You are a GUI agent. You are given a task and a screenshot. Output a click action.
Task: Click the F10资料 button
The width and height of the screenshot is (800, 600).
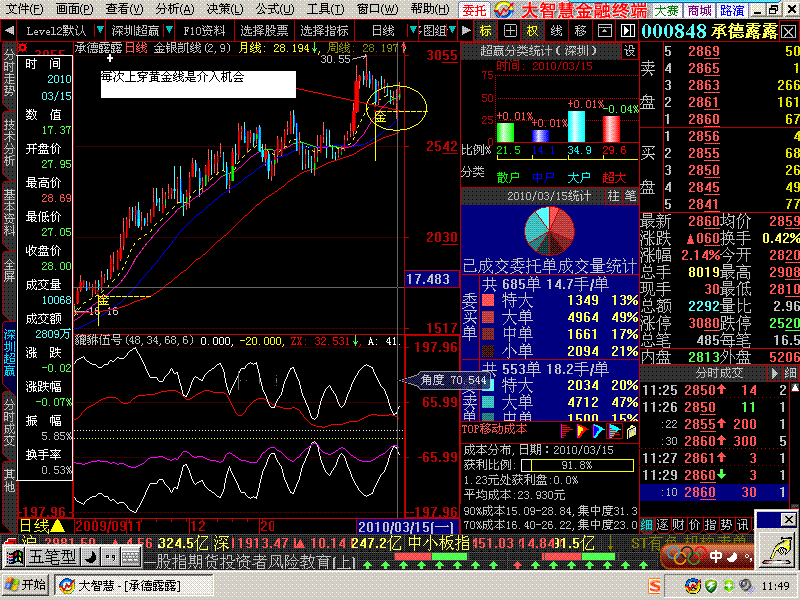click(205, 31)
